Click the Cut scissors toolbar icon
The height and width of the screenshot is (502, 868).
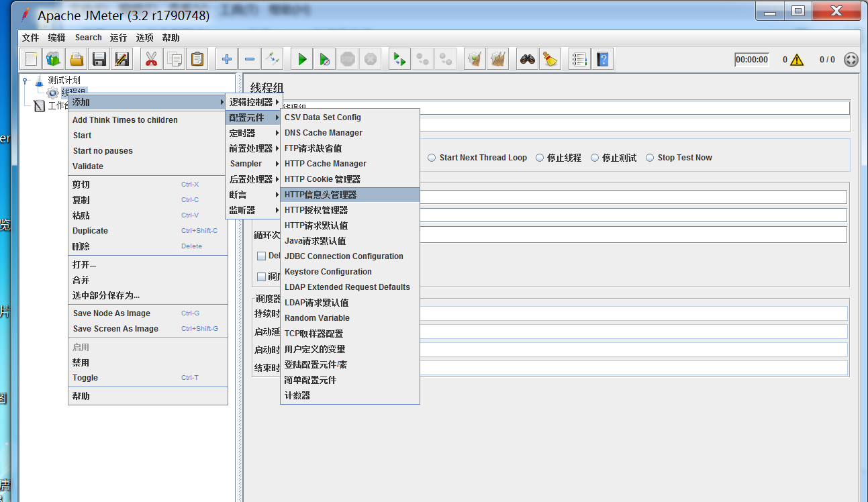coord(151,59)
